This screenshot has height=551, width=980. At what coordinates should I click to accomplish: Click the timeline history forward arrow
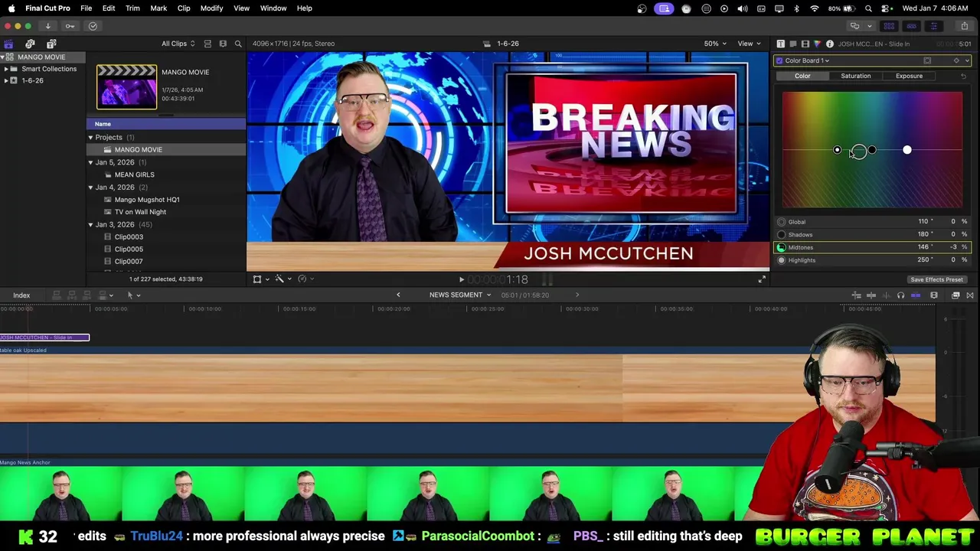[577, 295]
